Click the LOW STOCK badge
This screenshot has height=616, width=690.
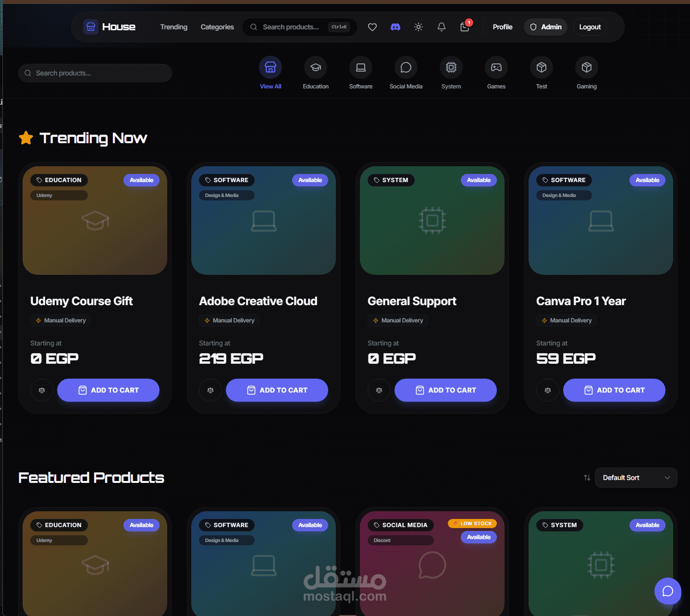point(472,524)
